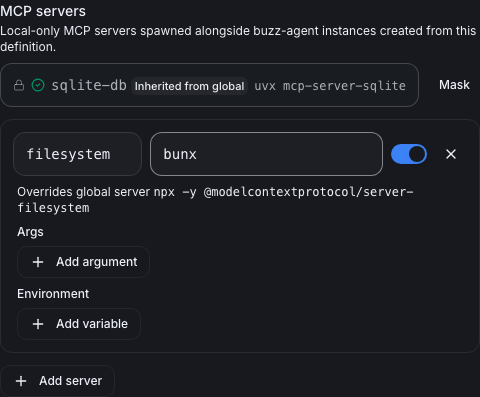This screenshot has width=480, height=397.
Task: Click the plus icon in Add argument
Action: coord(38,262)
